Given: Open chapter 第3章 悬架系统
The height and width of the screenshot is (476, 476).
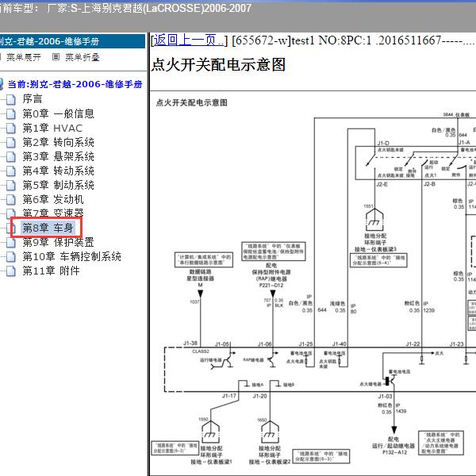Looking at the screenshot, I should 58,156.
